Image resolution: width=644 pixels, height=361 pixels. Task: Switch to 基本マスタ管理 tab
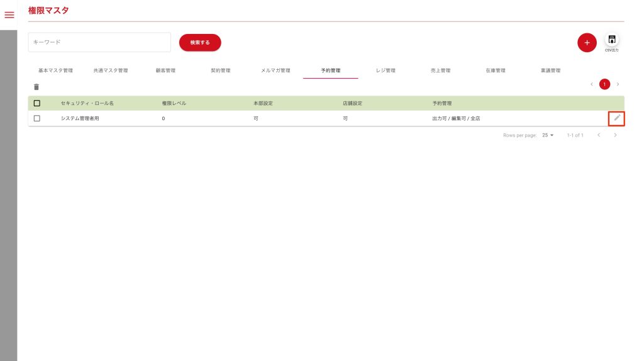click(55, 70)
